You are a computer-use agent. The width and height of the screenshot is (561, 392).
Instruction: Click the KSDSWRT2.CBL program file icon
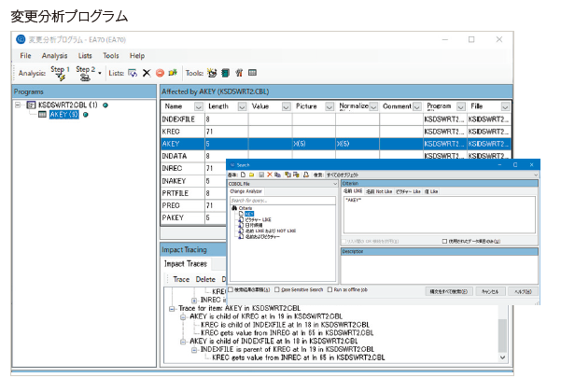[32, 105]
